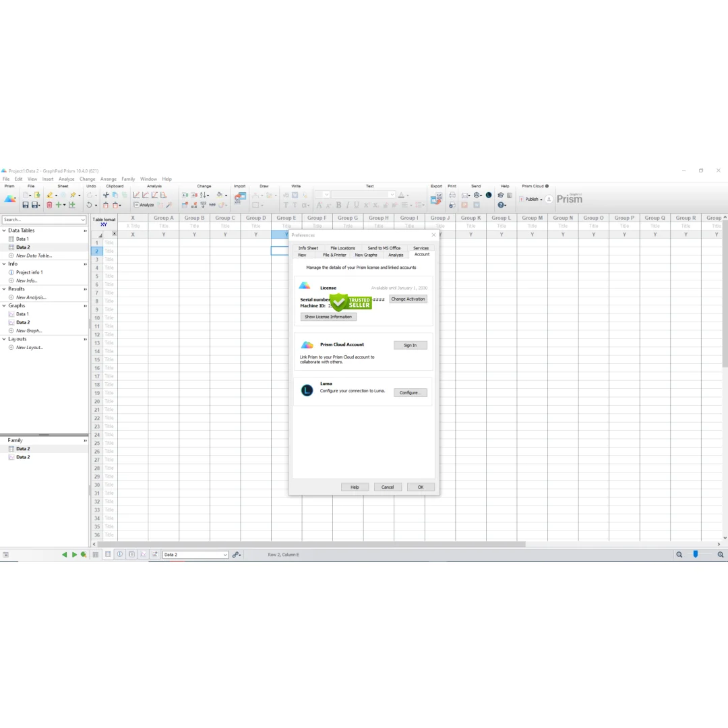Screen dimensions: 728x728
Task: Click the Show License Information button
Action: (x=328, y=317)
